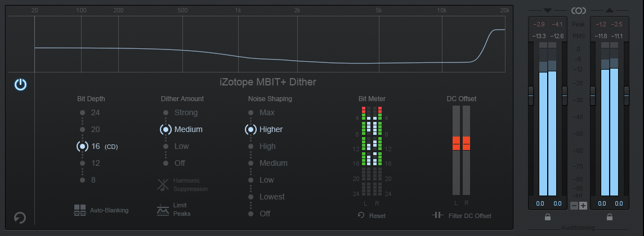The width and height of the screenshot is (644, 236).
Task: Toggle the dither module power button
Action: 20,85
